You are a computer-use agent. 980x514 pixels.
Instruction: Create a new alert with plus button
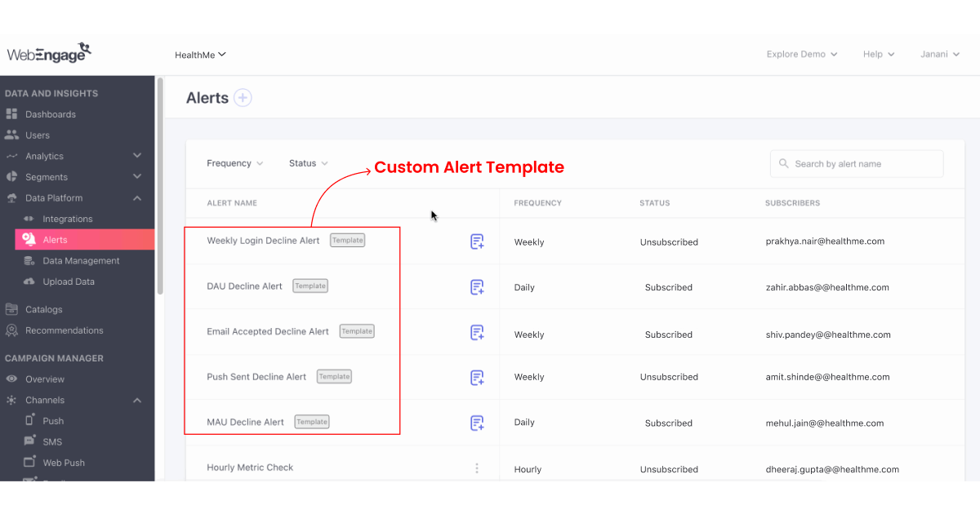tap(243, 97)
